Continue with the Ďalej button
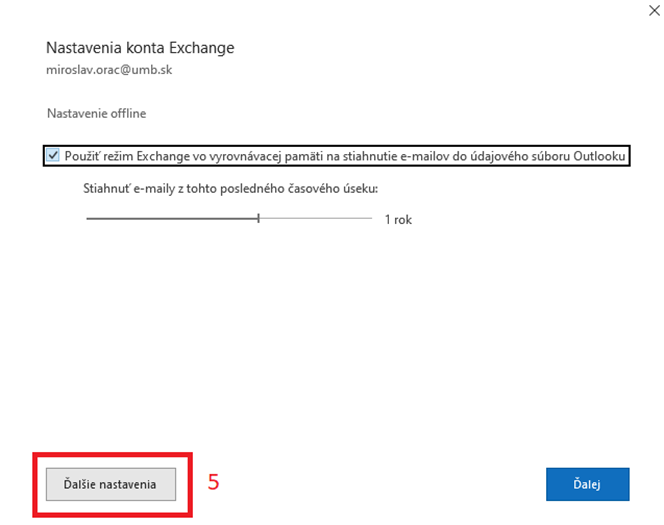664x525 pixels. pos(587,484)
